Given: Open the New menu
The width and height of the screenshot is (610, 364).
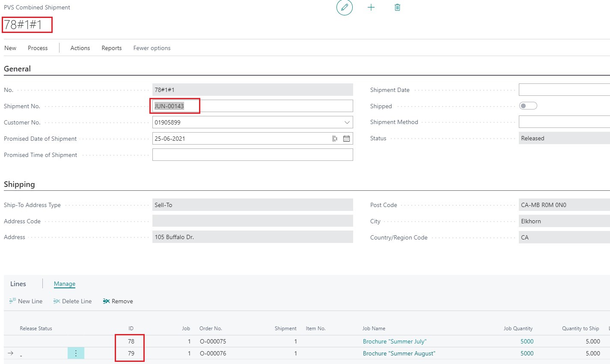Looking at the screenshot, I should pos(10,48).
